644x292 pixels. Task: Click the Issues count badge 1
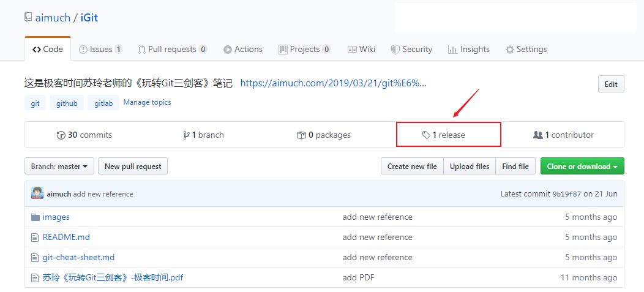118,50
